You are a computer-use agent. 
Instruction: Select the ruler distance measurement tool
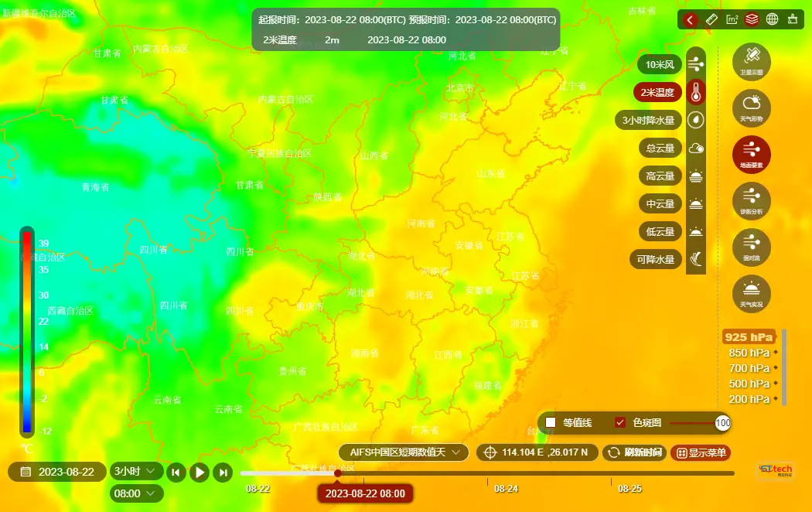713,19
